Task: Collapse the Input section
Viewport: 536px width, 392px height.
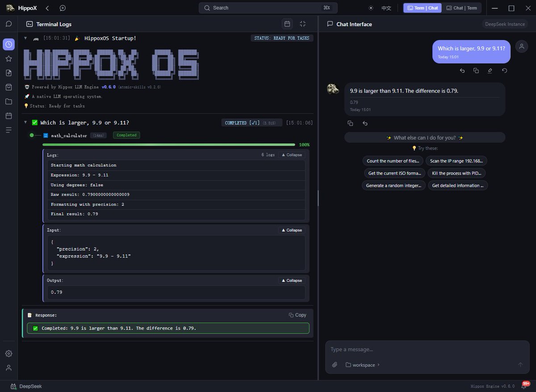Action: pyautogui.click(x=292, y=230)
